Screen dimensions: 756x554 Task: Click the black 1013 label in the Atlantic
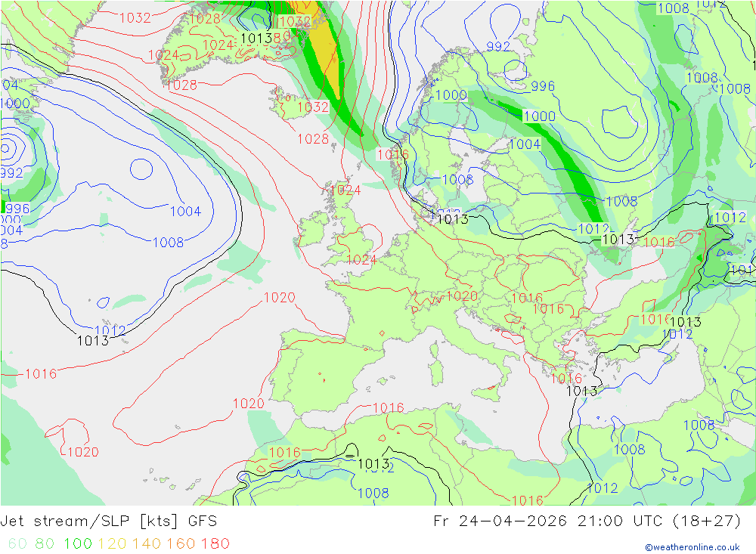click(93, 341)
